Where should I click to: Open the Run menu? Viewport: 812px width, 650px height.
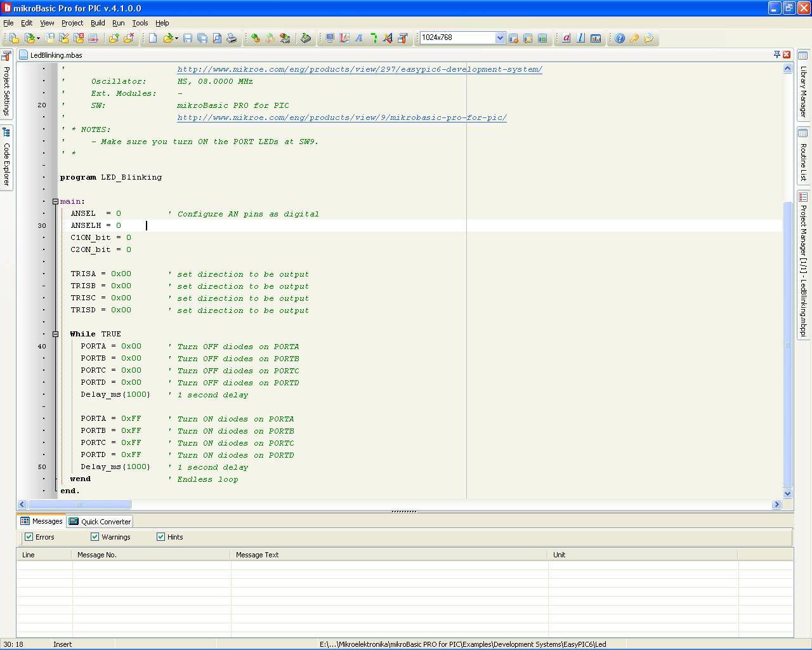click(119, 23)
